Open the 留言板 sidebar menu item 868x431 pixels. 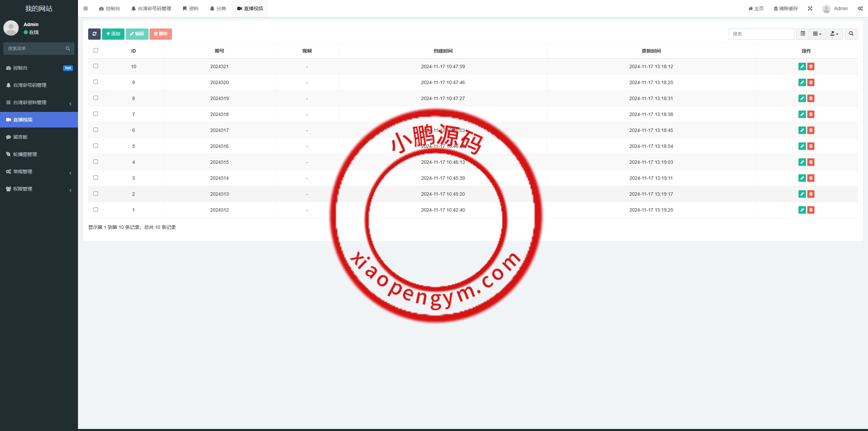pyautogui.click(x=20, y=137)
